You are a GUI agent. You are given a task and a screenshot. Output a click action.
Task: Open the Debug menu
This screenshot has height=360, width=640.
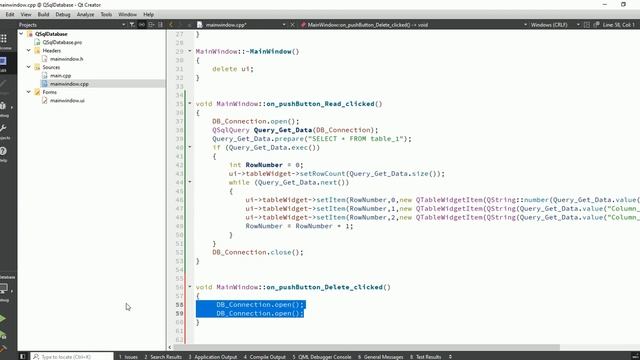click(x=63, y=14)
